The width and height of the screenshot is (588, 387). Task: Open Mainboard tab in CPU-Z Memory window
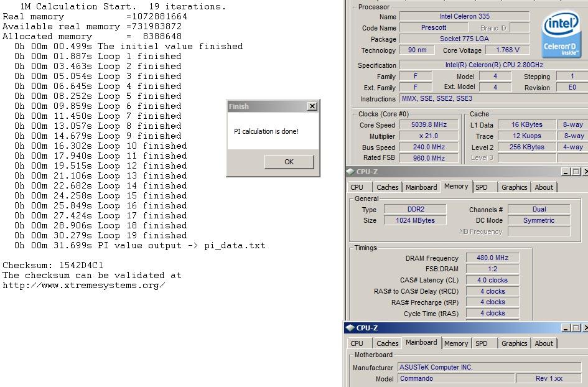(421, 187)
